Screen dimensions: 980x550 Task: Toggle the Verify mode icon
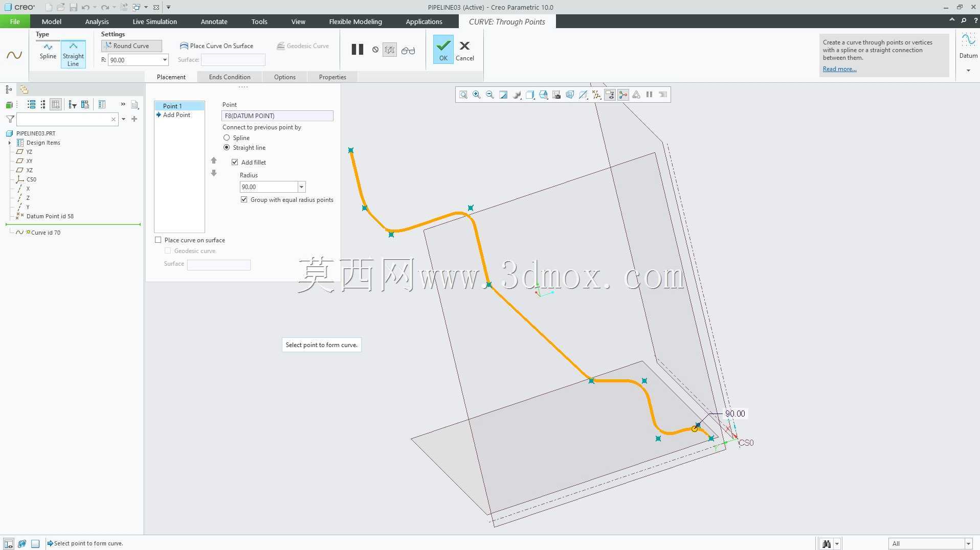coord(390,50)
